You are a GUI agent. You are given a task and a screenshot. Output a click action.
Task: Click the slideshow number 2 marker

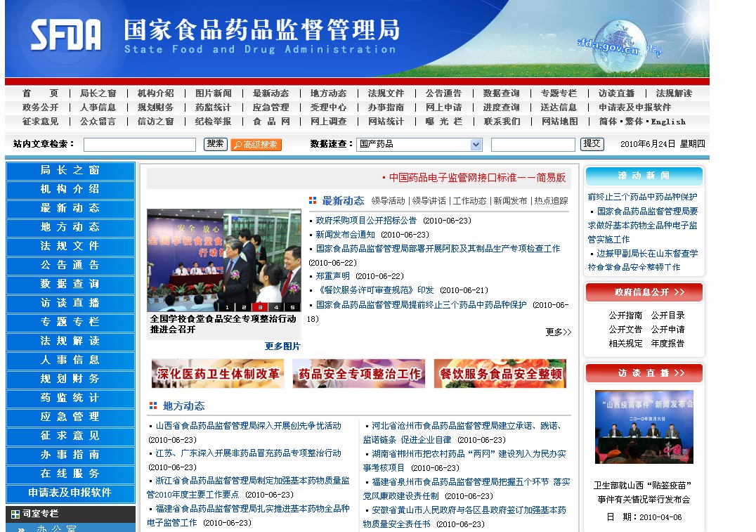point(244,307)
